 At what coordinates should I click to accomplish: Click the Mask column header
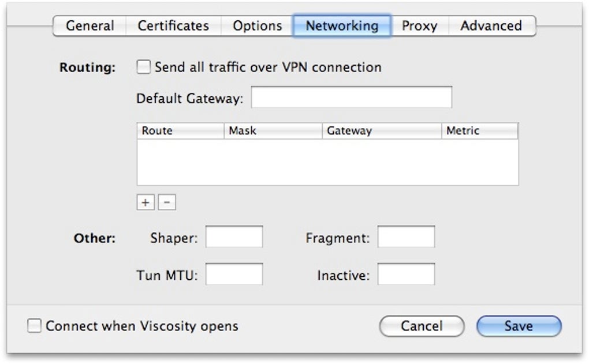[x=273, y=131]
